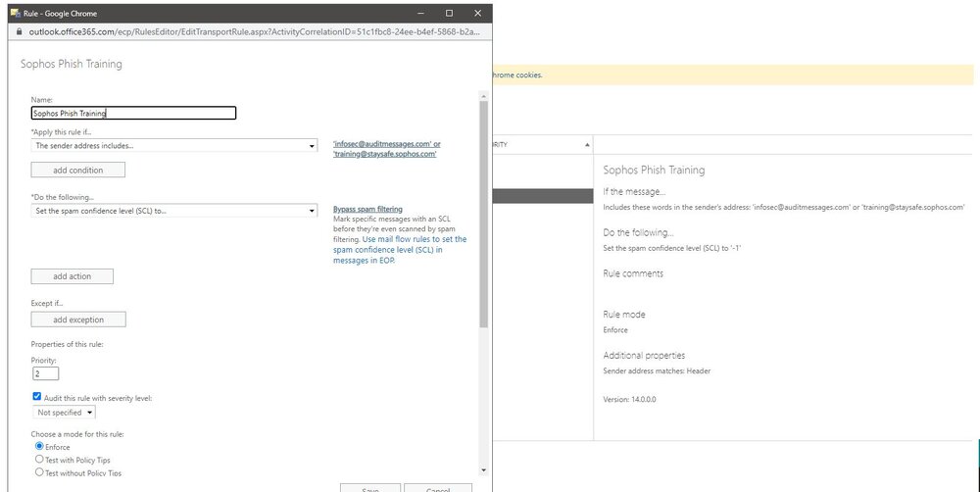Image resolution: width=980 pixels, height=492 pixels.
Task: Click the Bypass spam filtering link
Action: 367,209
